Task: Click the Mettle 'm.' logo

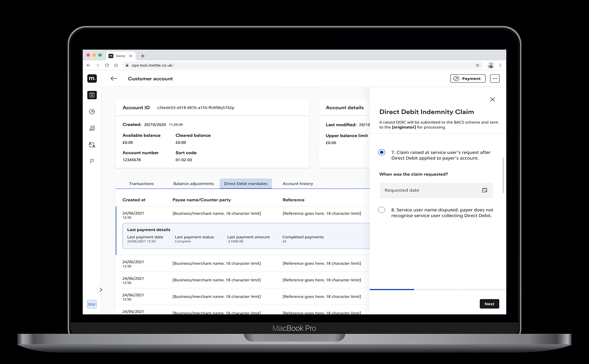Action: (x=92, y=79)
